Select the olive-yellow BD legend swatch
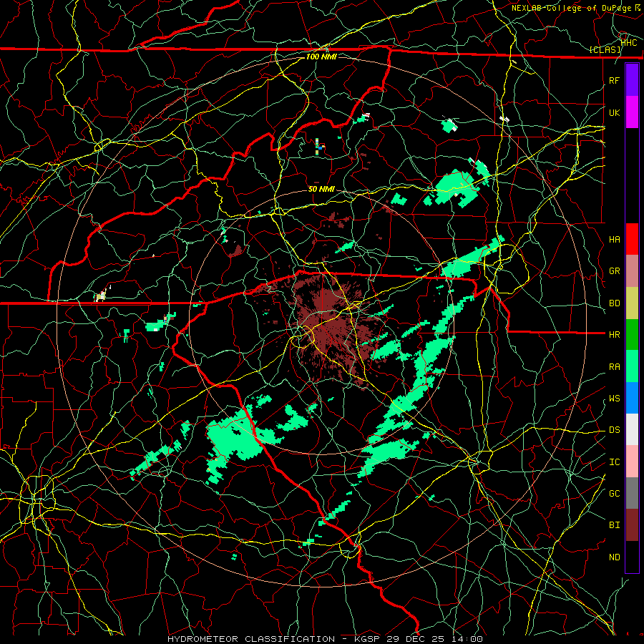This screenshot has height=644, width=644. click(x=632, y=303)
